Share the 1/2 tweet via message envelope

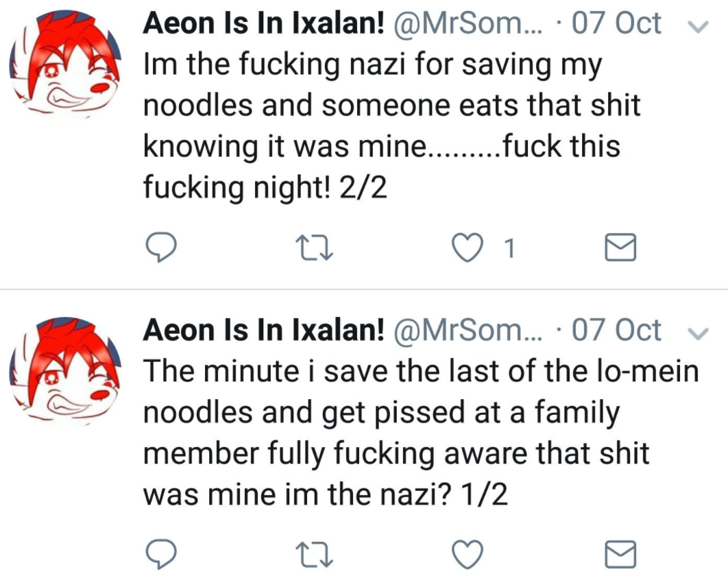620,554
